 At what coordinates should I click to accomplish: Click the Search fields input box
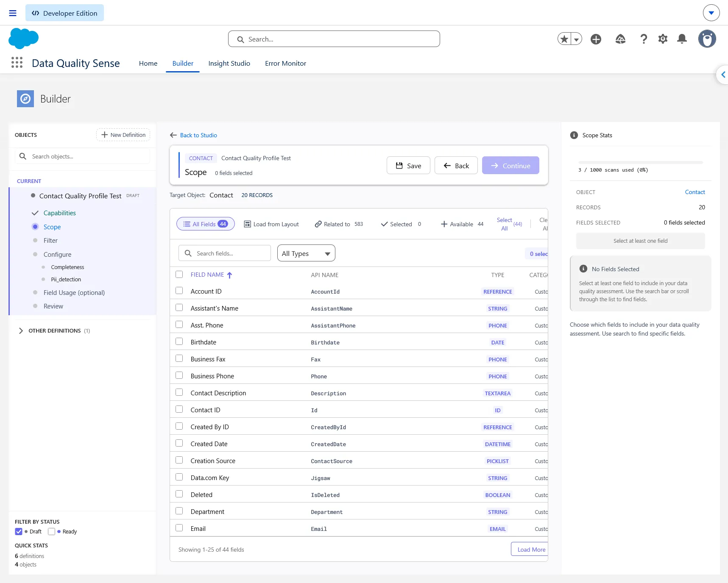(x=225, y=253)
